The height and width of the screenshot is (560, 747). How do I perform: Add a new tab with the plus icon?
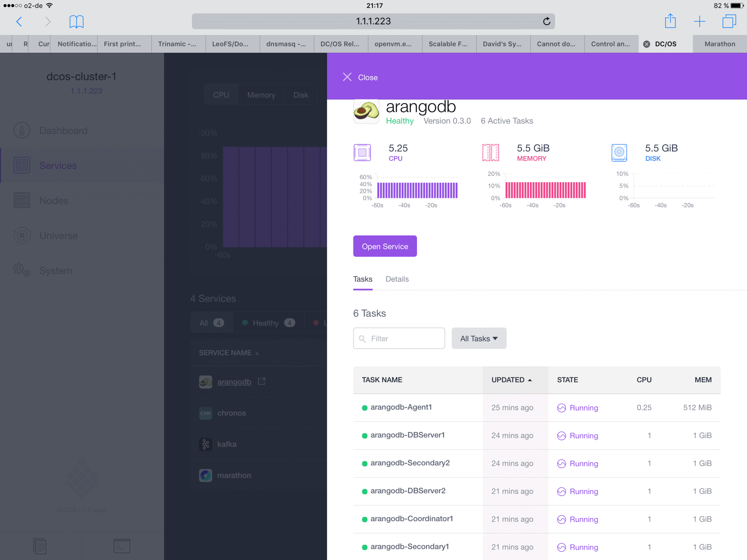point(699,22)
